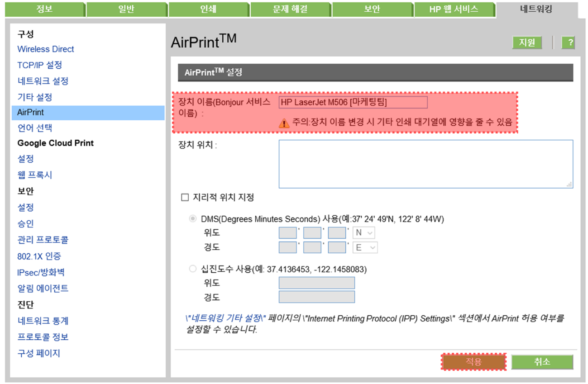Click DMS 경도 minutes field

(x=312, y=247)
